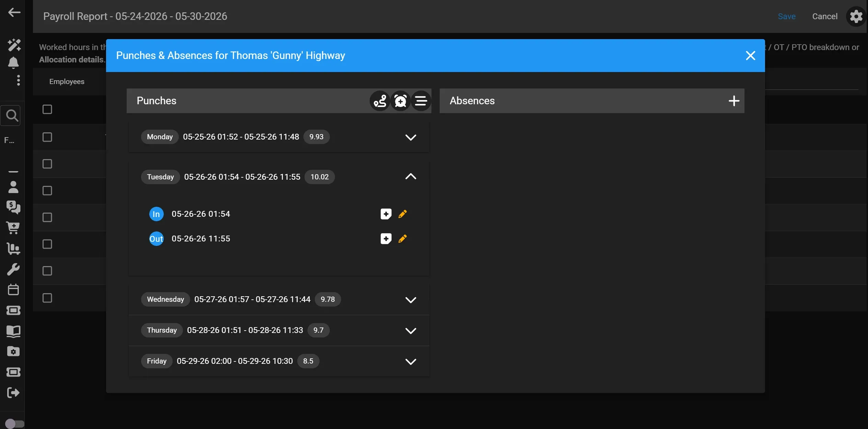The image size is (868, 429).
Task: Open the book ledger icon in sidebar
Action: [13, 331]
